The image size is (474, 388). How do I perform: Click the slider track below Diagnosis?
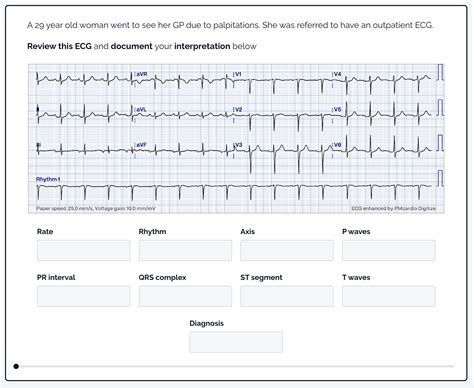(x=236, y=366)
